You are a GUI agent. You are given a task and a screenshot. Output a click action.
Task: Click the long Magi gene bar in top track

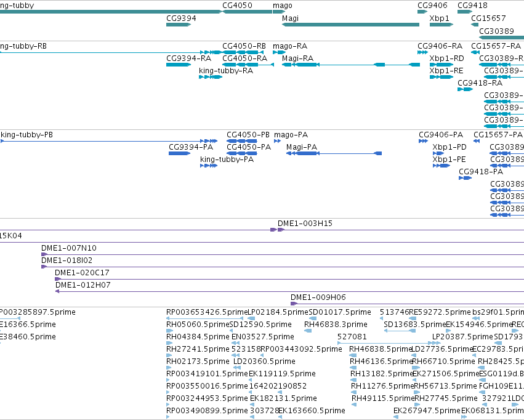point(351,25)
